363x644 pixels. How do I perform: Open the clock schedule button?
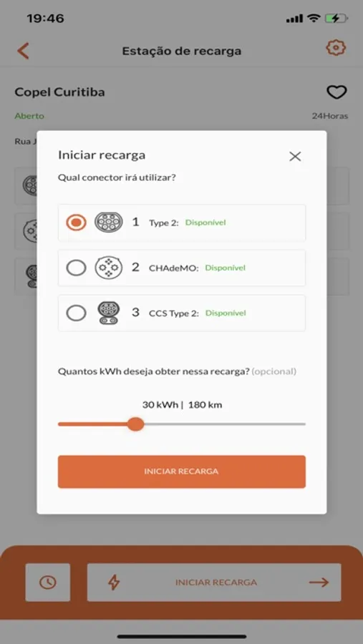(48, 582)
